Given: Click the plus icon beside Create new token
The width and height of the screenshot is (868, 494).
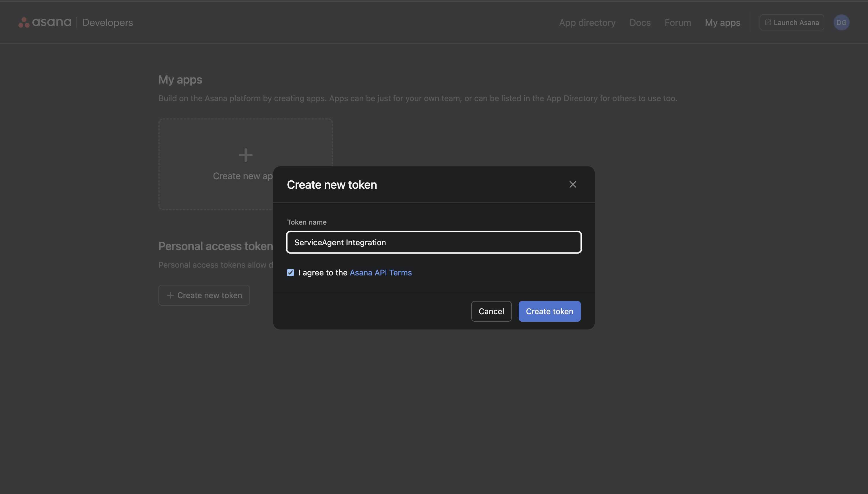Looking at the screenshot, I should tap(170, 295).
